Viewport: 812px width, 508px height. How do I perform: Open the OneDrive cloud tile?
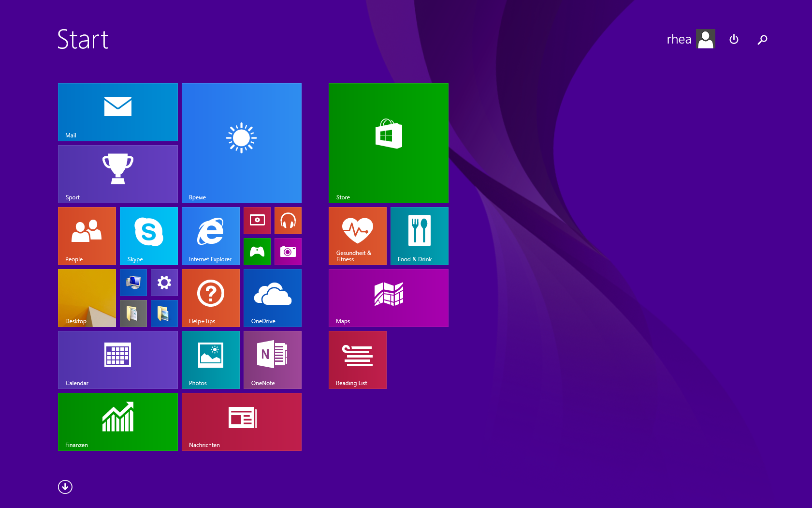point(272,298)
